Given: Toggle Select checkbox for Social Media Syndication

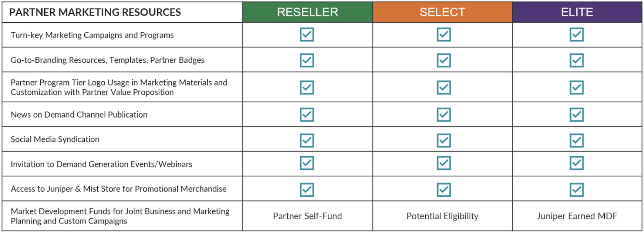Looking at the screenshot, I should 444,140.
